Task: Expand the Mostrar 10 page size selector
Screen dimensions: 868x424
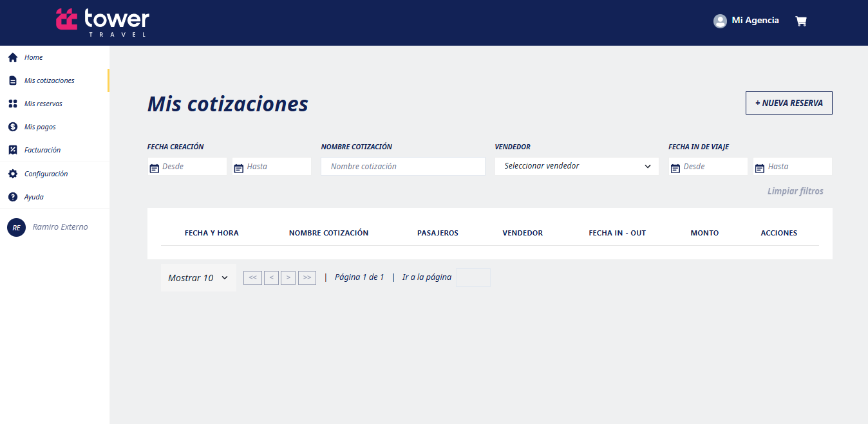Action: 198,277
